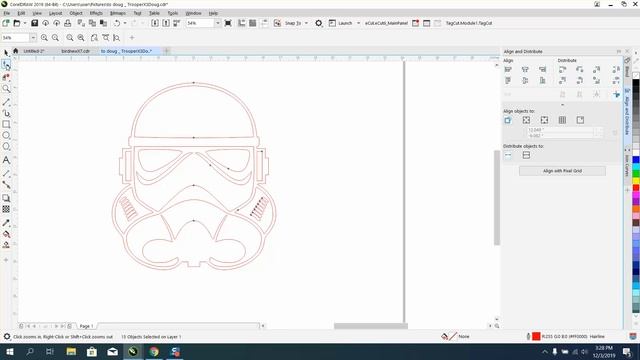Click the Export icon
This screenshot has width=640, height=360.
[x=166, y=23]
